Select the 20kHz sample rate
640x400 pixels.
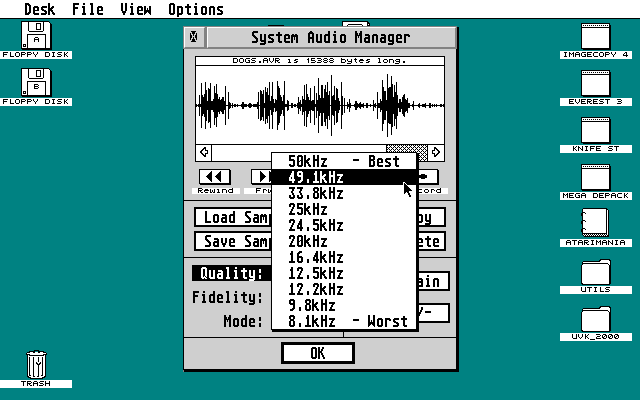tap(344, 241)
